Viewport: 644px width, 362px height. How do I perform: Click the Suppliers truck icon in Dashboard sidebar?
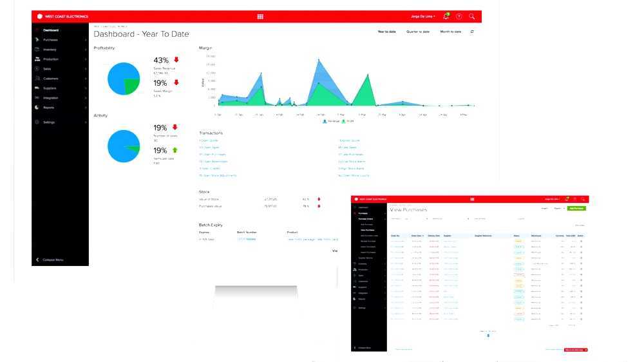[37, 88]
